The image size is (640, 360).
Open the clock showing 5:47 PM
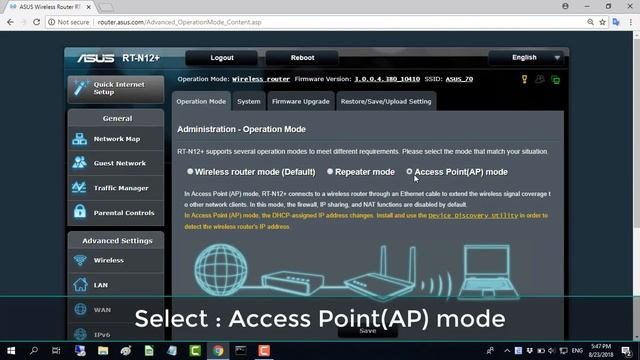point(601,351)
